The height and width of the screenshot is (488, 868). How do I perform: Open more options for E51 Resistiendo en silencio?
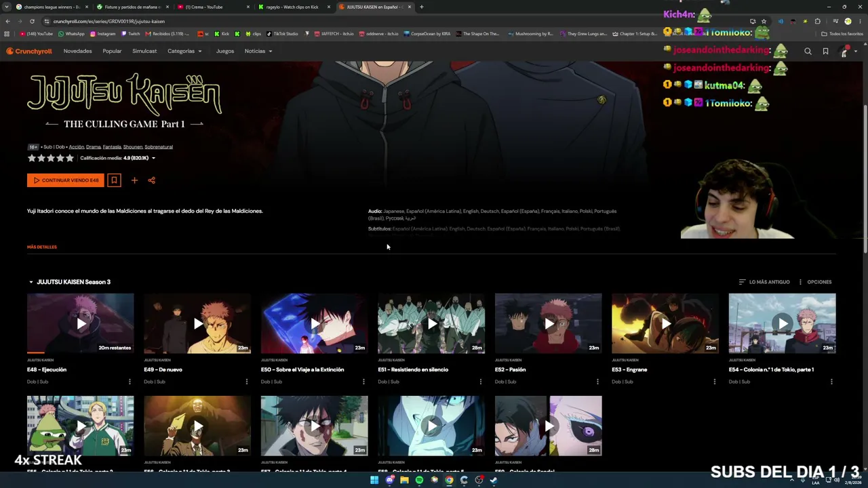[480, 382]
